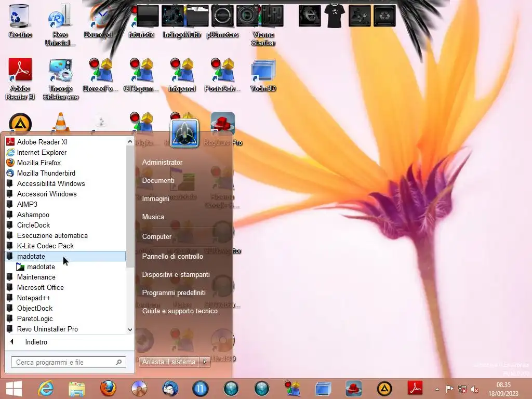Screen dimensions: 532x399
Task: Click the Action Center flag in the system tray
Action: (449, 389)
